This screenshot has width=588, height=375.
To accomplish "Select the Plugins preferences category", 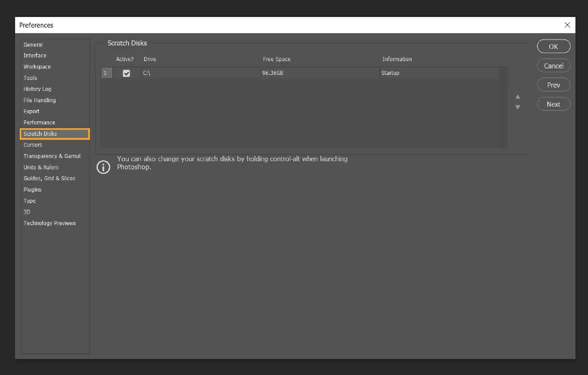I will pos(32,189).
